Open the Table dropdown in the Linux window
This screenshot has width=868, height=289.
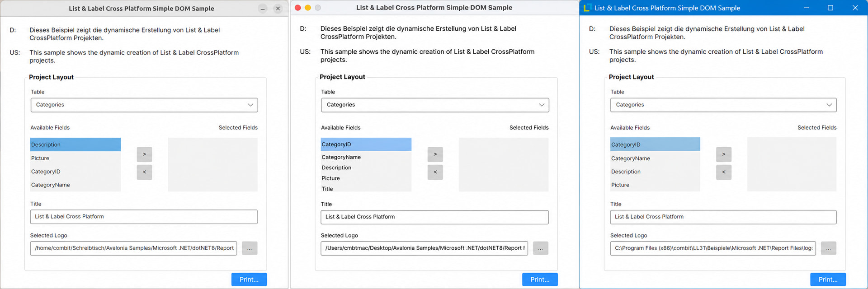(144, 105)
